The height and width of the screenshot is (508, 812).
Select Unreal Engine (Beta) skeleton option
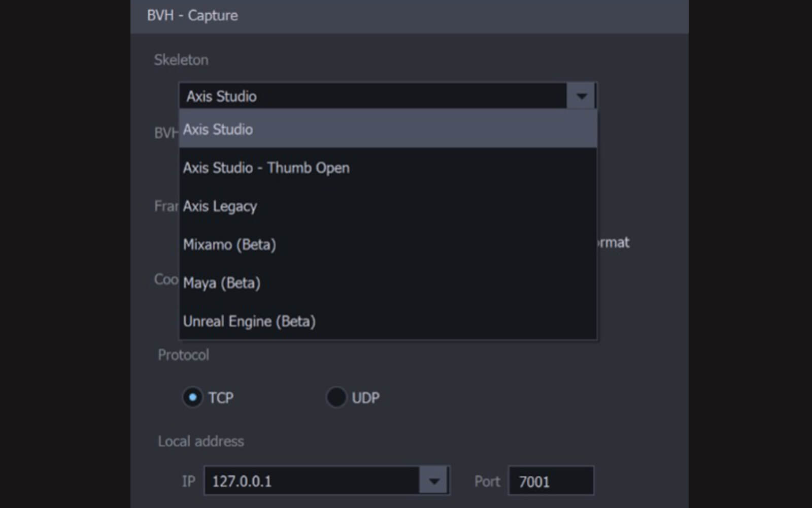pyautogui.click(x=388, y=321)
